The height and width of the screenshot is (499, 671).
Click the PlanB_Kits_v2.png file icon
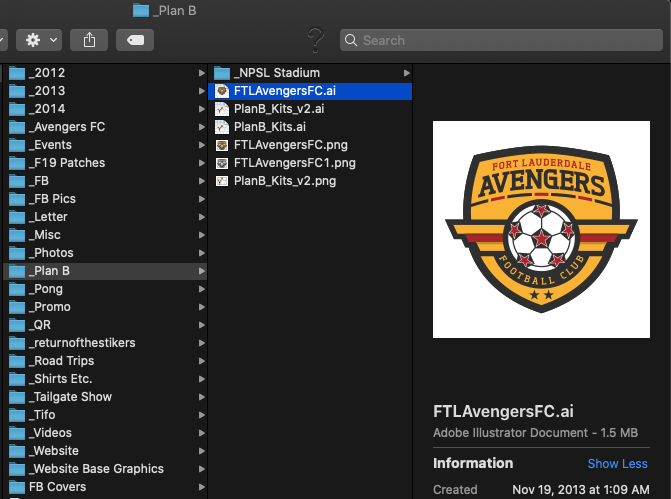(x=222, y=181)
